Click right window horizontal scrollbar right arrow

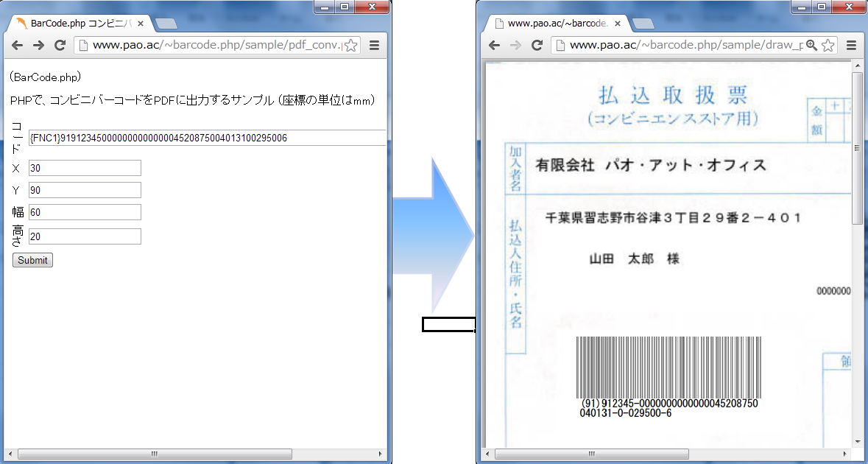[845, 454]
